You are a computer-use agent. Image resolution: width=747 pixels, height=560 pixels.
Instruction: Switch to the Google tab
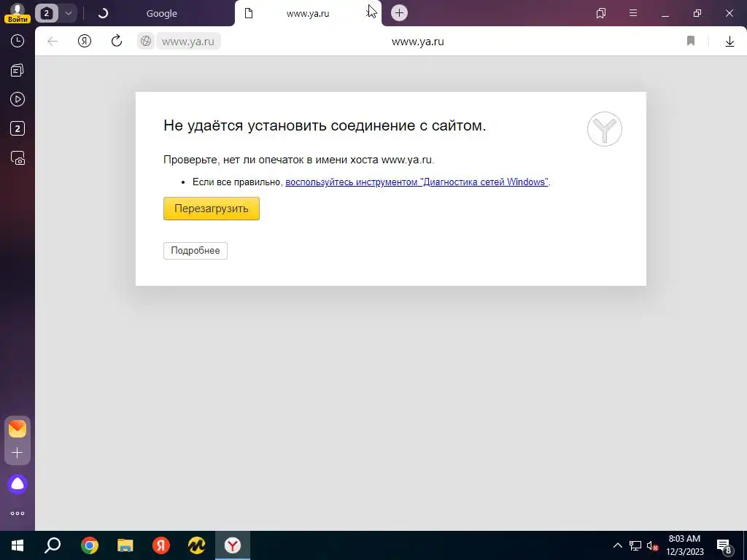pyautogui.click(x=161, y=14)
